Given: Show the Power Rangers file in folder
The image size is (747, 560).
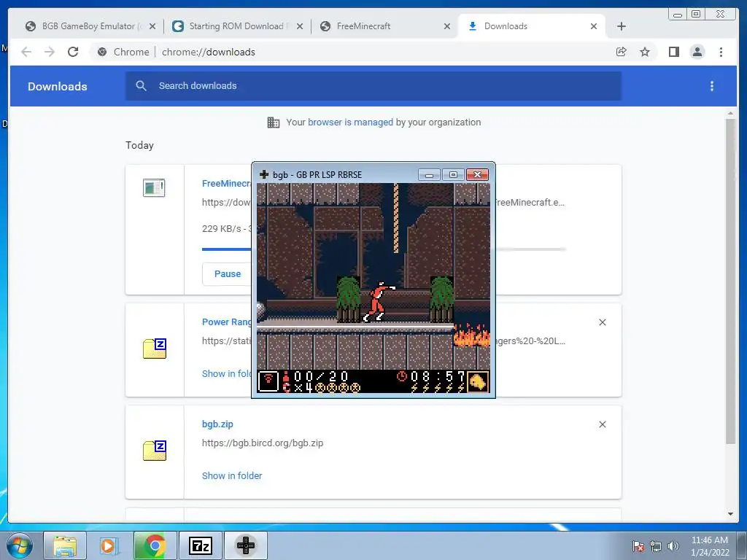Looking at the screenshot, I should coord(227,374).
